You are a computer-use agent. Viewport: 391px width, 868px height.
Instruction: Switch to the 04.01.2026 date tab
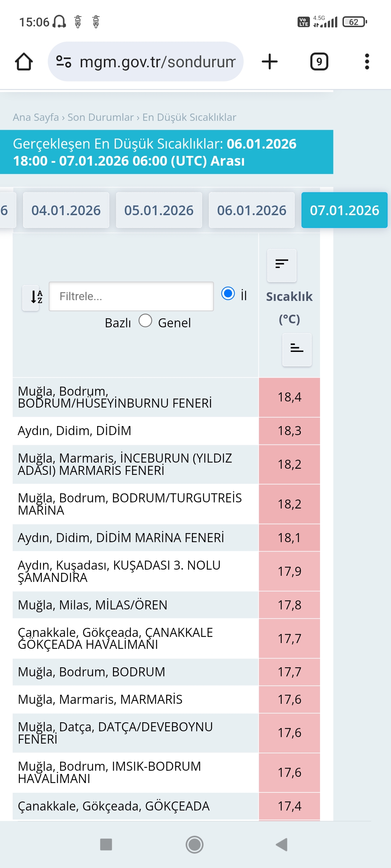point(66,210)
